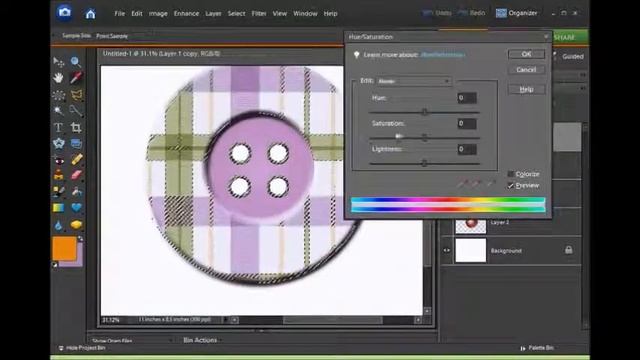Select the Clone Stamp tool

pos(58,176)
